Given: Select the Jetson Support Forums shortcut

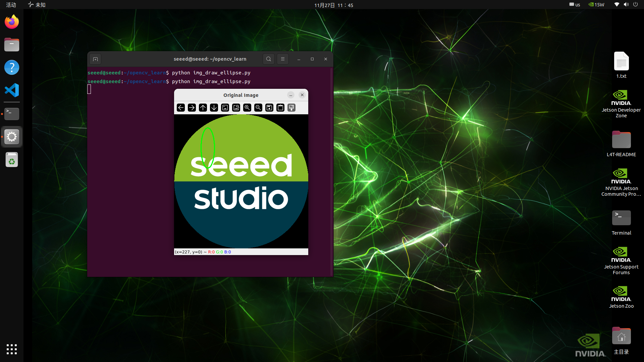Looking at the screenshot, I should [621, 261].
